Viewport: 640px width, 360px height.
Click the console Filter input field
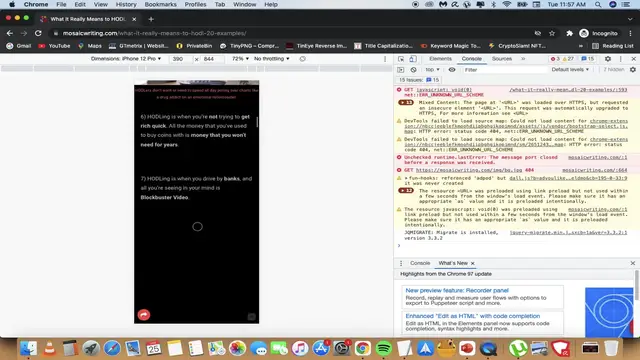(x=504, y=70)
